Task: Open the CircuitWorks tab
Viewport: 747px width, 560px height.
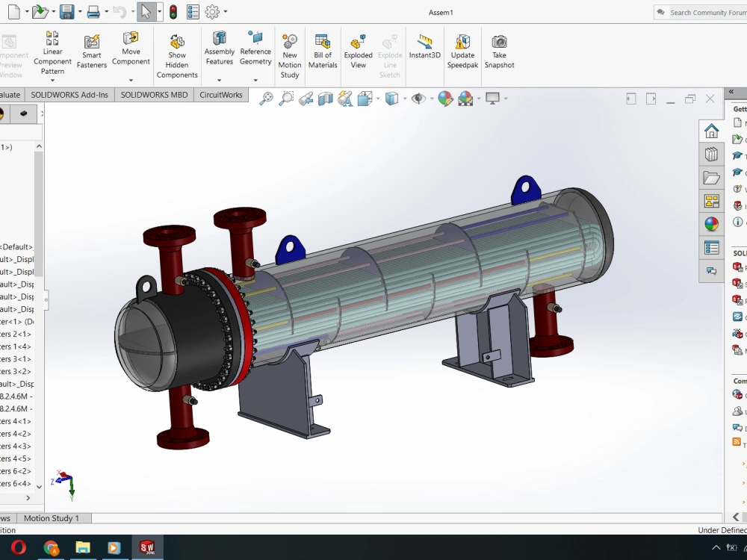Action: click(221, 95)
